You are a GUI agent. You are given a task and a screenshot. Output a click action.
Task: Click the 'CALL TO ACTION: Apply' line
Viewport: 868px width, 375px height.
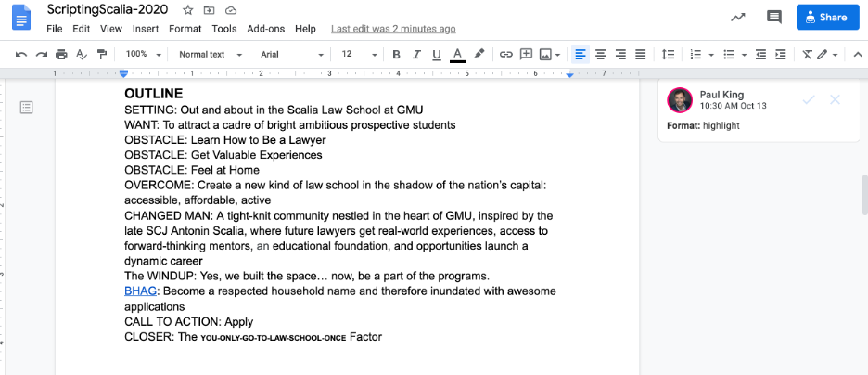pos(189,322)
